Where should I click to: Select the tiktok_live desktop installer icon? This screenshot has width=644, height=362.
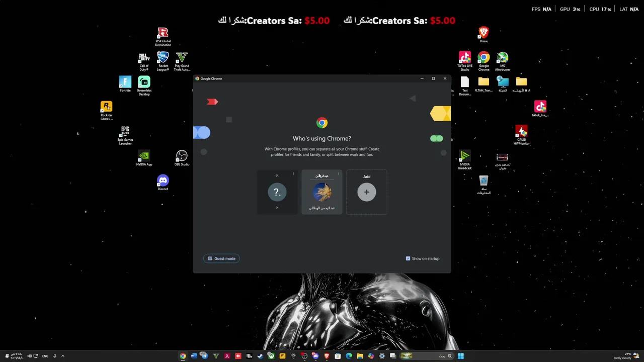[540, 109]
